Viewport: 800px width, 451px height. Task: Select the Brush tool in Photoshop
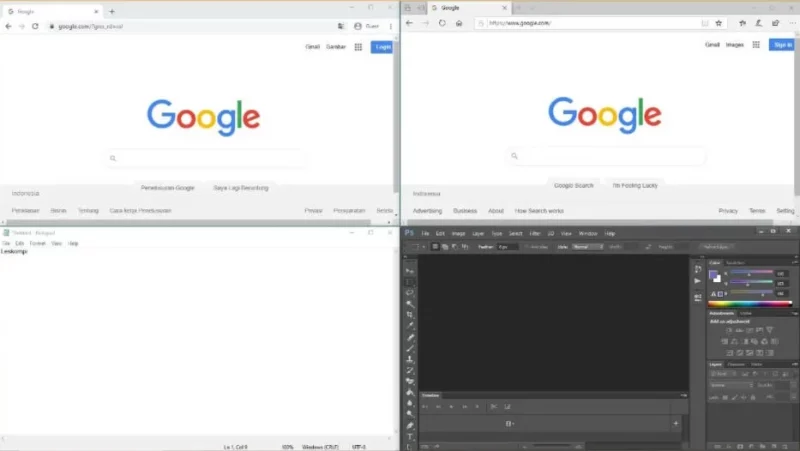click(410, 348)
